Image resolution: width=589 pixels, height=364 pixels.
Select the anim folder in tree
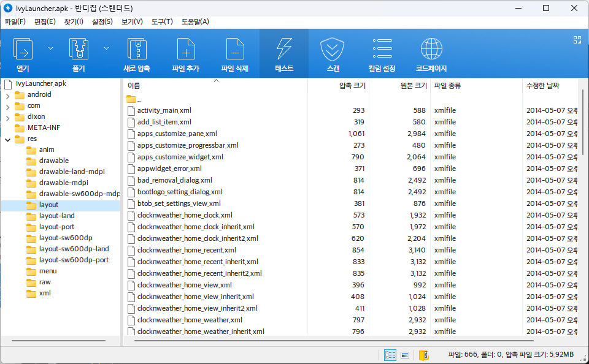47,150
